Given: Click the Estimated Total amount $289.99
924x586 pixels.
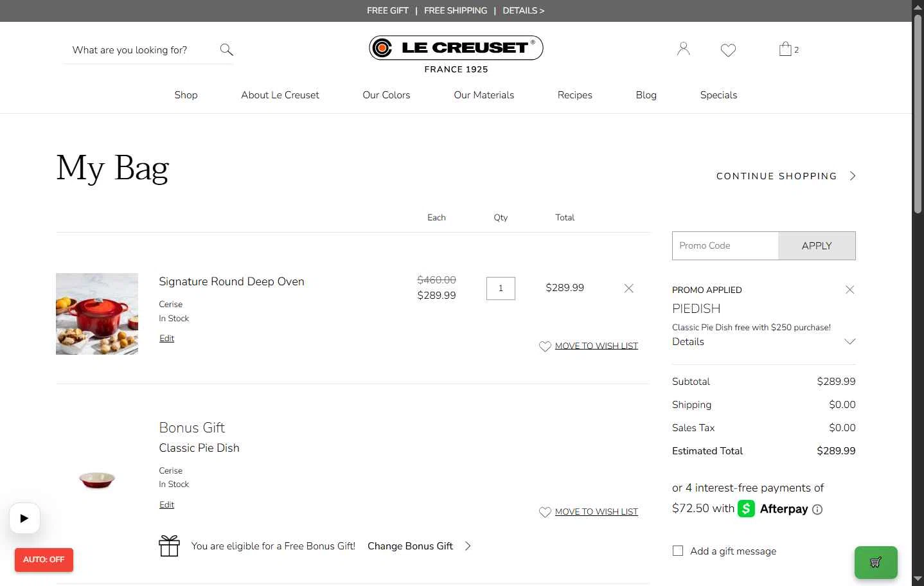Looking at the screenshot, I should click(836, 451).
